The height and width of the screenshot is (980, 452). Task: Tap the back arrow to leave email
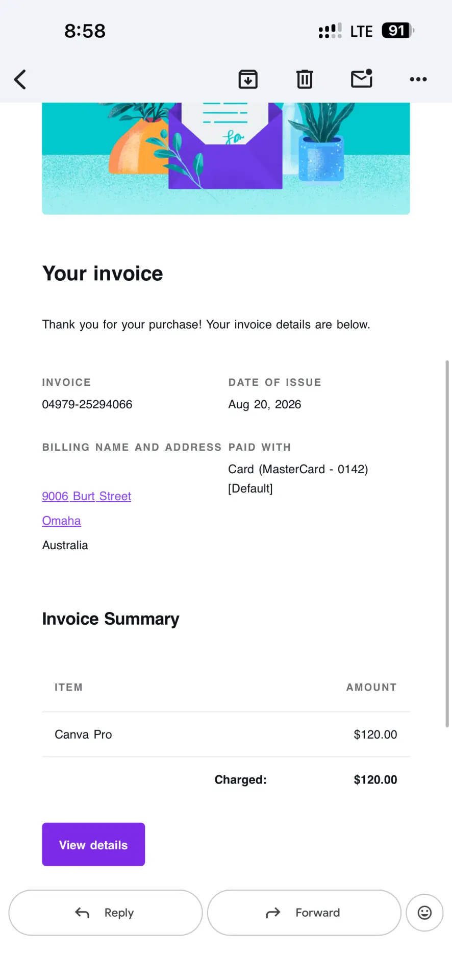[x=20, y=79]
